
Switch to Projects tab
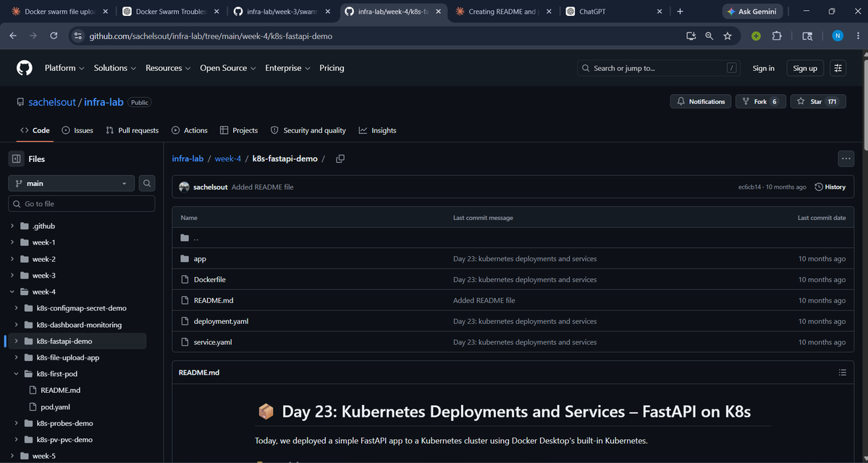pos(239,130)
